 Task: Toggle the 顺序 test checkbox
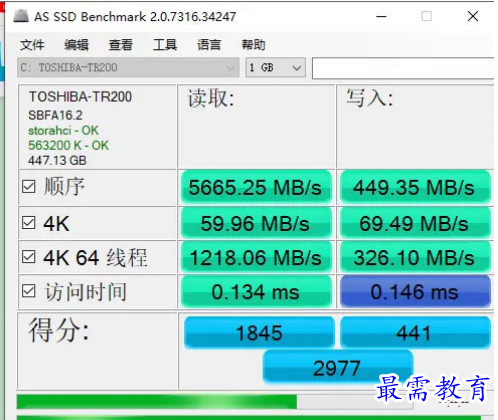[29, 187]
